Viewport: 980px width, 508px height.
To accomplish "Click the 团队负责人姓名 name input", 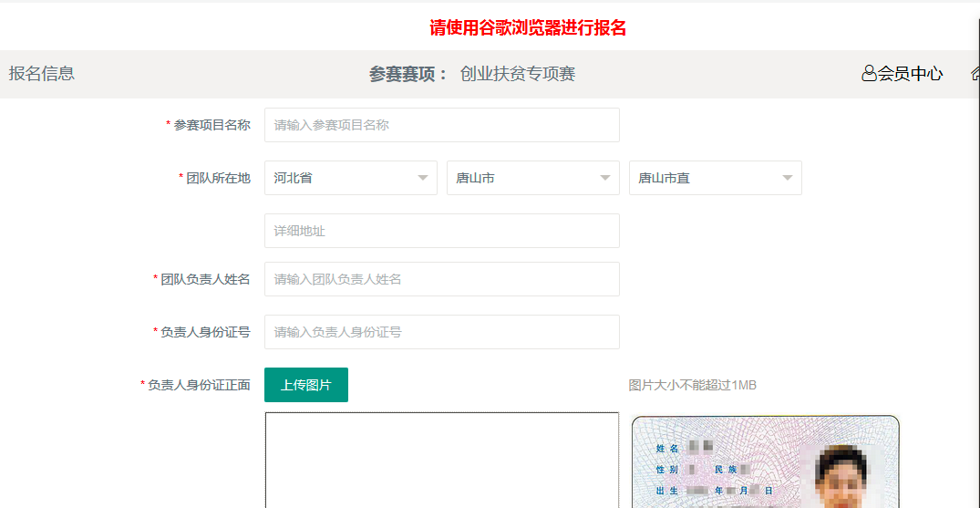I will [441, 279].
